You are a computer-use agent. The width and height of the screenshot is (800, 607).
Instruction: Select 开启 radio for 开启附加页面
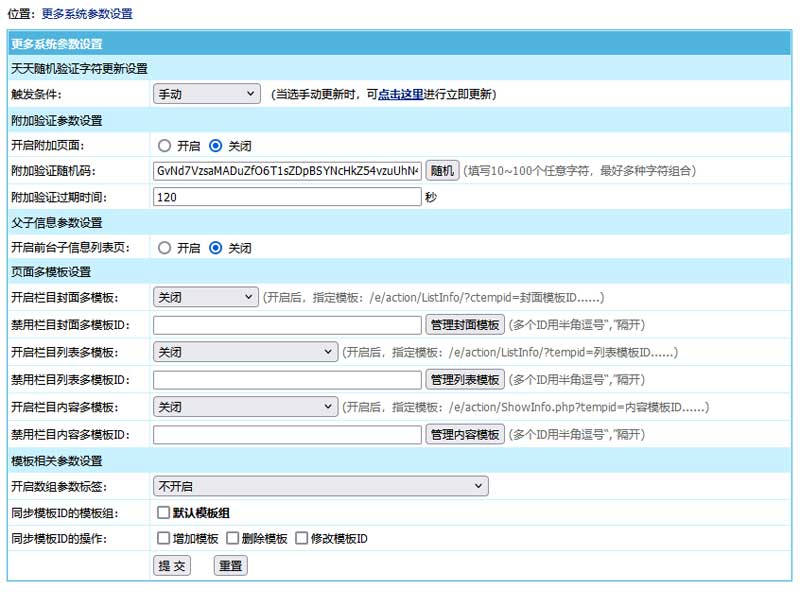164,146
